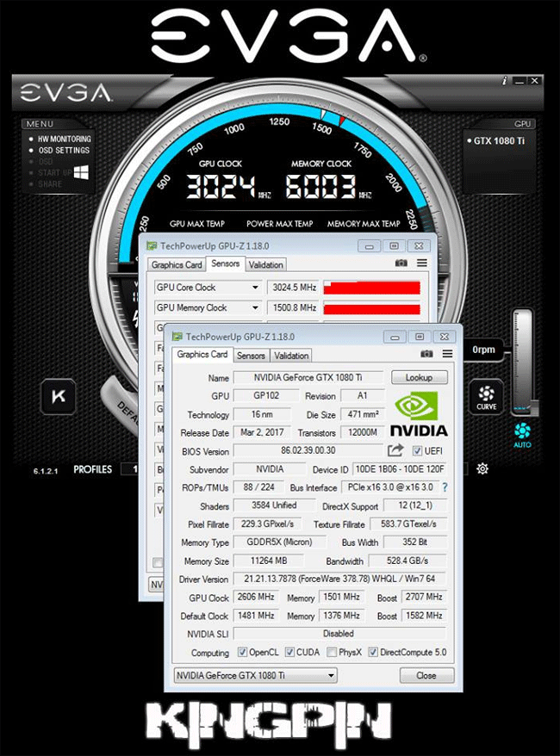Viewport: 560px width, 756px height.
Task: Click the Bus Interface question mark icon
Action: click(445, 487)
